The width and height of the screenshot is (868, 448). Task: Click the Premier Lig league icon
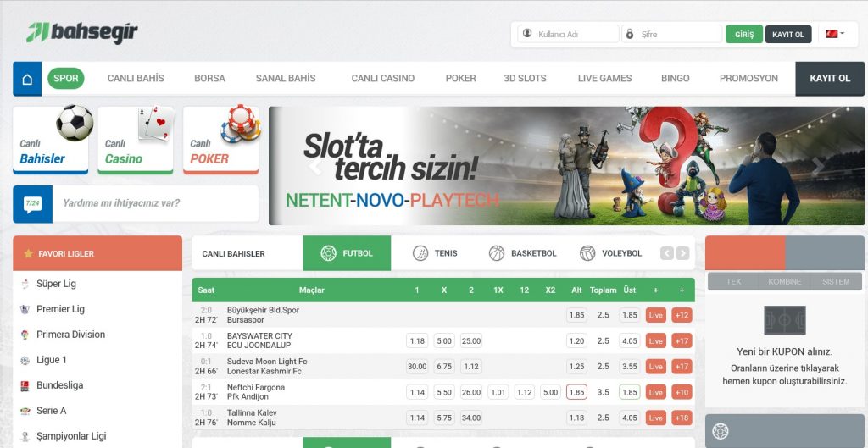[25, 310]
